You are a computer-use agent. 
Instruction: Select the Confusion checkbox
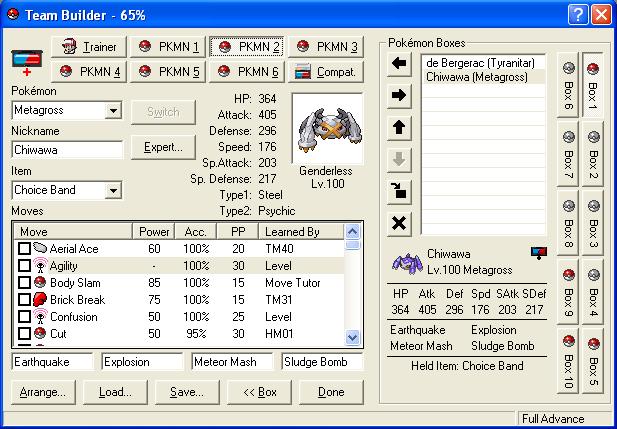[24, 316]
